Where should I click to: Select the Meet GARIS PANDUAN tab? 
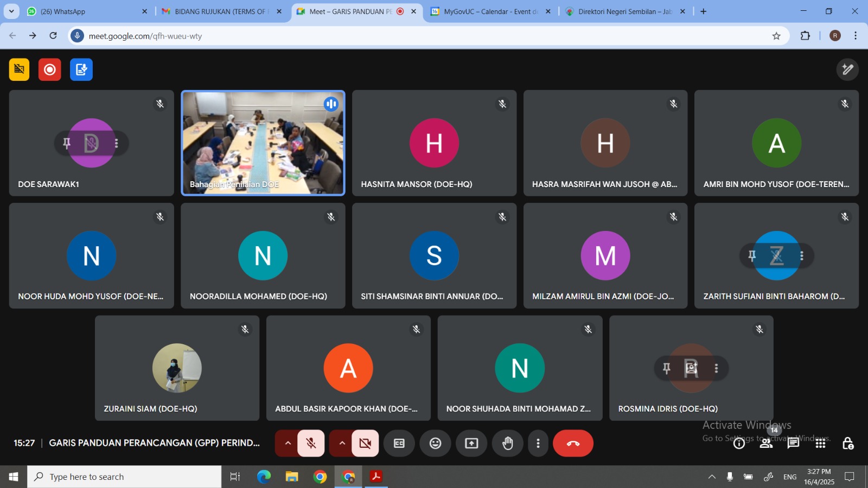[x=356, y=11]
